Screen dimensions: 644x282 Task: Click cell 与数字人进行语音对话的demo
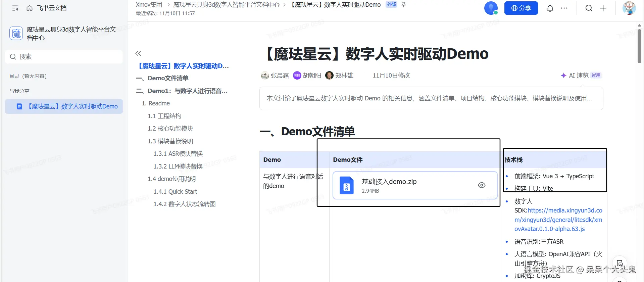point(293,181)
